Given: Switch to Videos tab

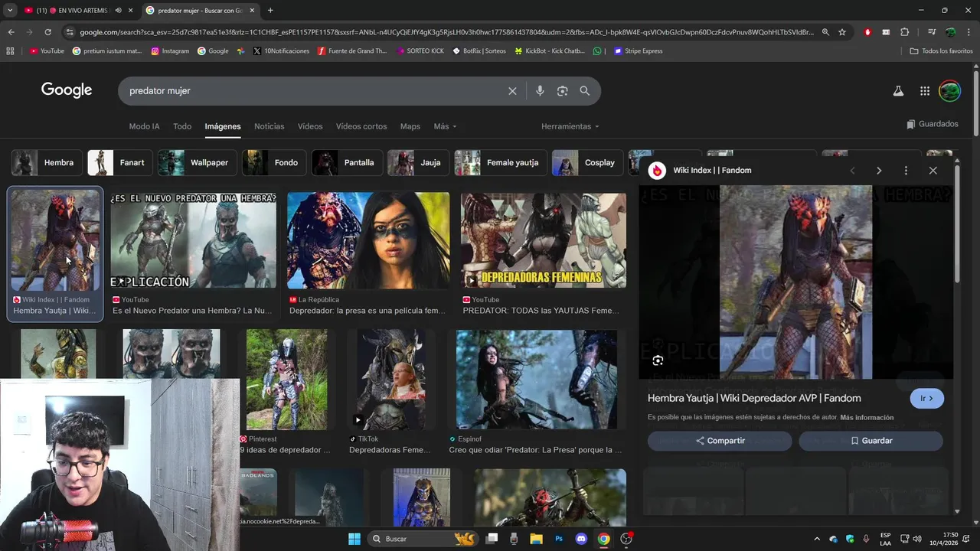Looking at the screenshot, I should 310,126.
